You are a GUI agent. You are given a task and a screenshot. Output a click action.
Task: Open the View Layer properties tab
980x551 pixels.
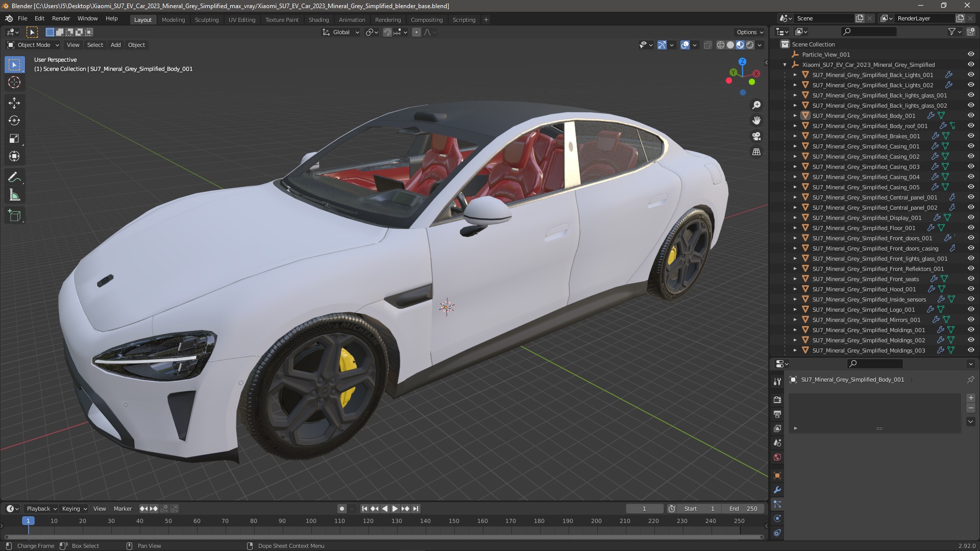(777, 428)
